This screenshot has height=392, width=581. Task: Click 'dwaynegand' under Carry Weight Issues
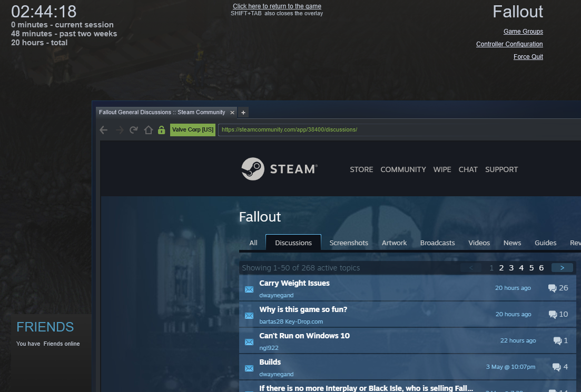pos(277,295)
